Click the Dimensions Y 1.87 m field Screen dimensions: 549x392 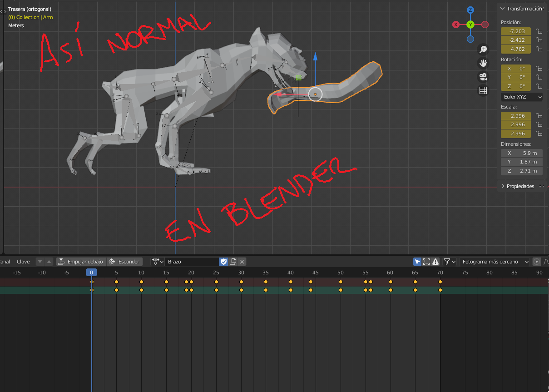coord(522,162)
